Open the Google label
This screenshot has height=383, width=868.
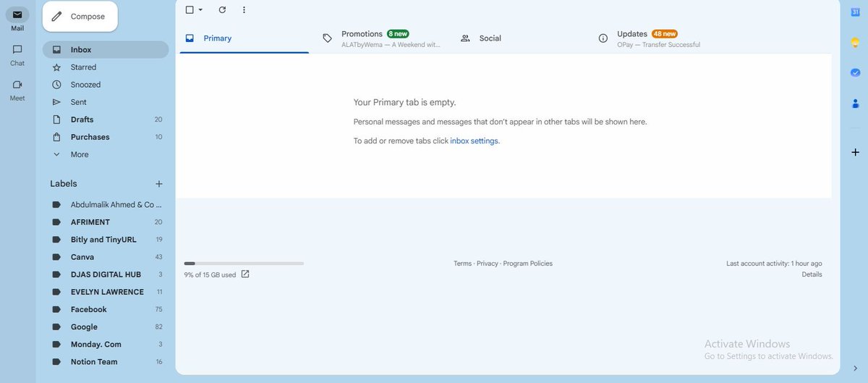tap(106, 327)
